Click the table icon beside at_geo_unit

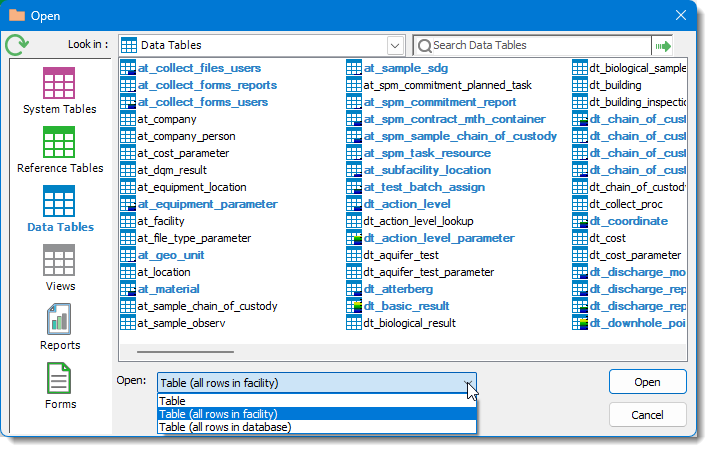[x=128, y=255]
